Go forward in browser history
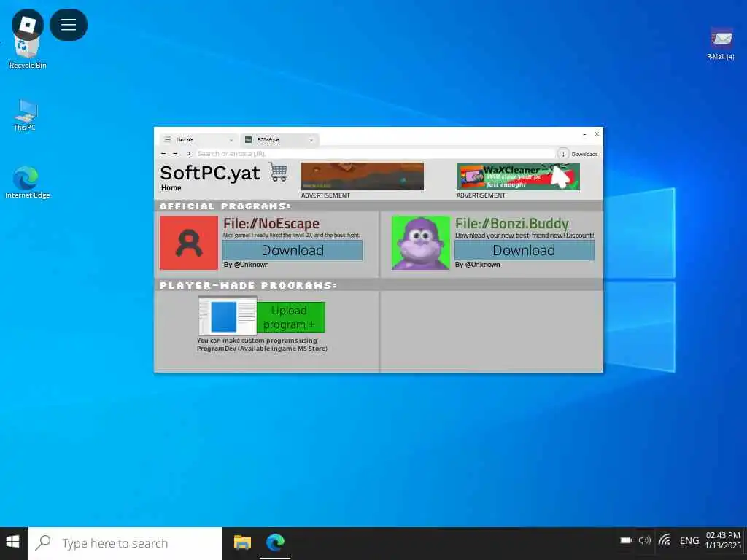Image resolution: width=747 pixels, height=560 pixels. (x=175, y=154)
